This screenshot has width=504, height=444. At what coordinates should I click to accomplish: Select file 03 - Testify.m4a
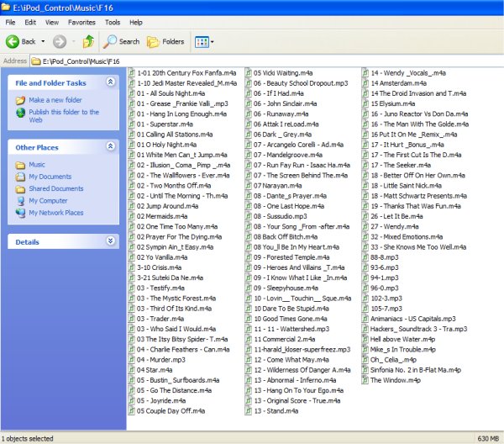pyautogui.click(x=160, y=288)
